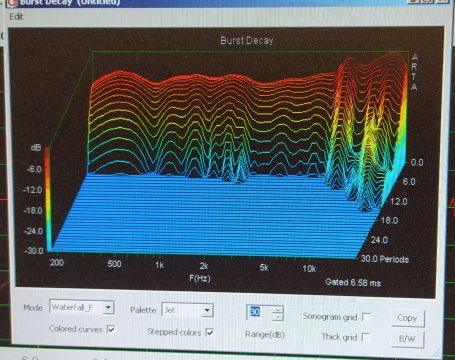455x360 pixels.
Task: Click the Burst Decay window icon
Action: click(x=12, y=3)
